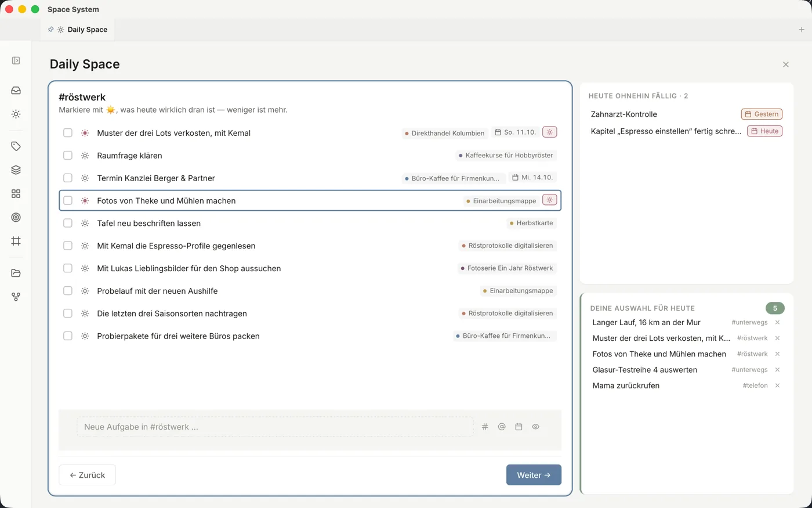Screen dimensions: 812x508
Task: Open the four-squares grid sidebar icon
Action: (16, 194)
